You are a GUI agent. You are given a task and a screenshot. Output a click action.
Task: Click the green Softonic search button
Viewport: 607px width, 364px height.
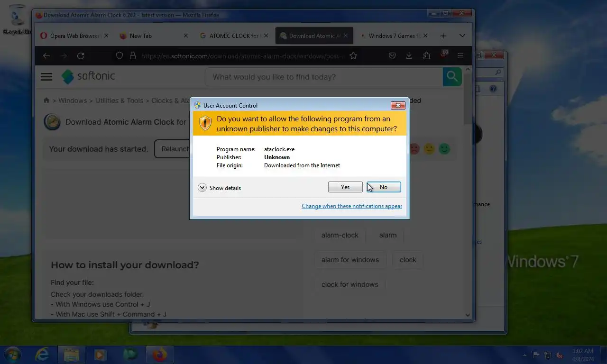[452, 77]
